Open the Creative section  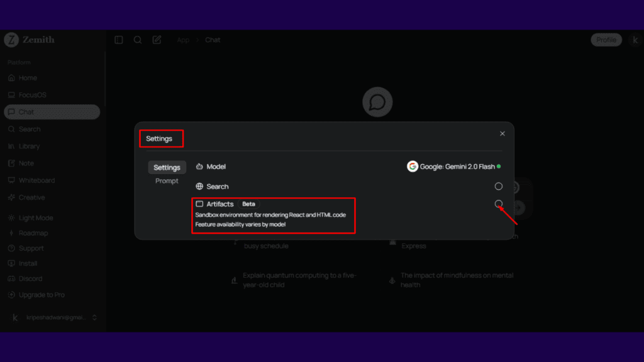pos(30,197)
